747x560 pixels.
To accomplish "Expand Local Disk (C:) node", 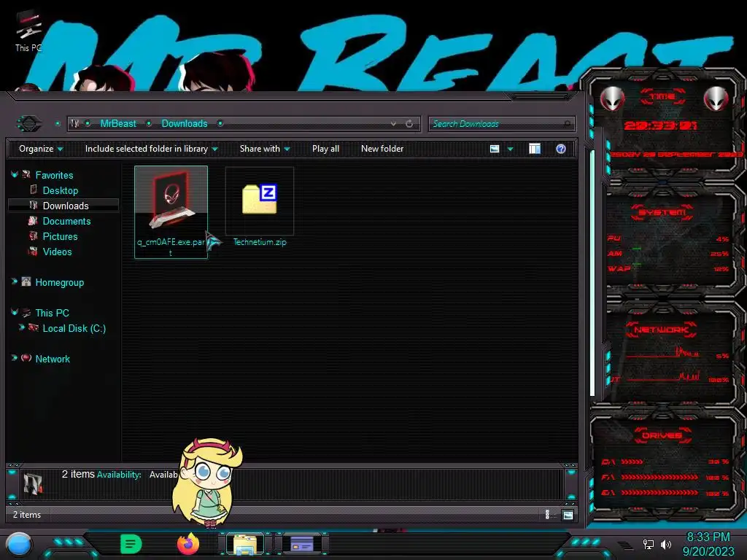I will coord(21,327).
